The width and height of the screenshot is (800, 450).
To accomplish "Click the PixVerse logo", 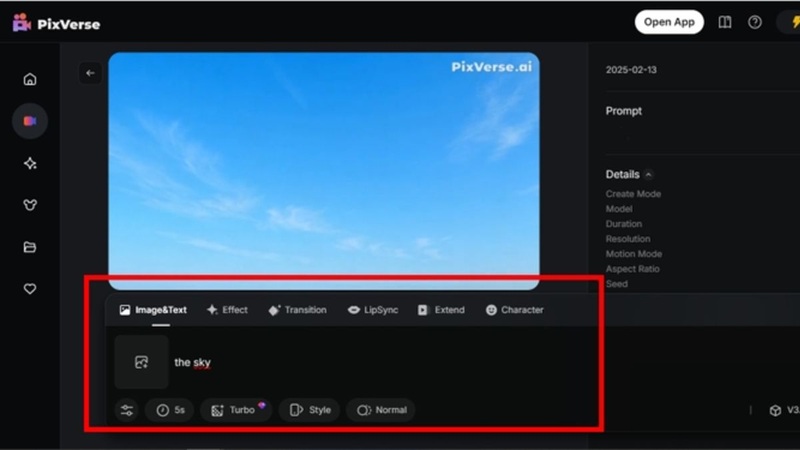I will click(x=56, y=23).
